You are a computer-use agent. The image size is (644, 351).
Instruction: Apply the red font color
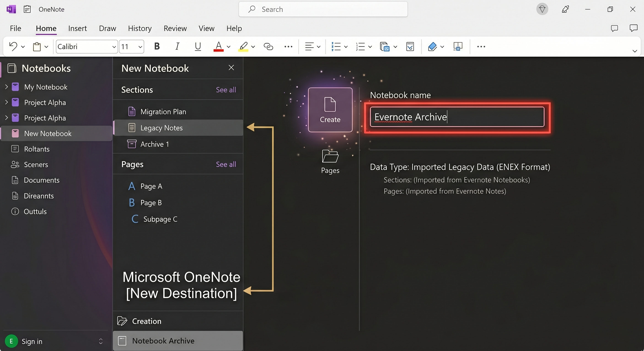click(218, 46)
